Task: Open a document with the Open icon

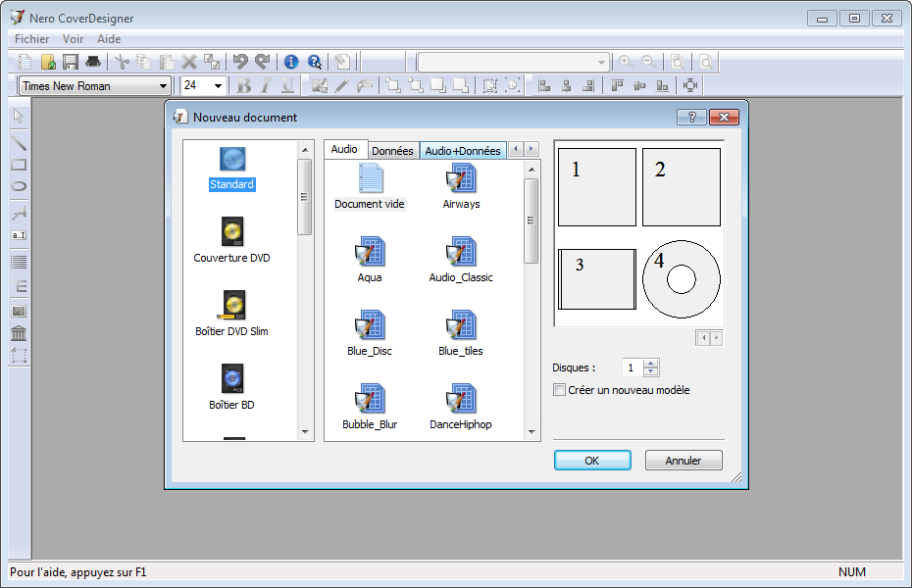Action: 47,61
